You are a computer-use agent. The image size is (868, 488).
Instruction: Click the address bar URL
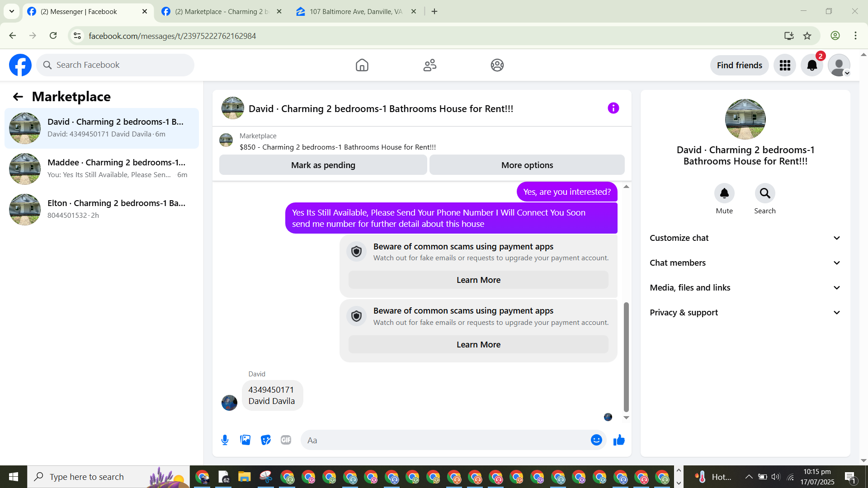(172, 36)
